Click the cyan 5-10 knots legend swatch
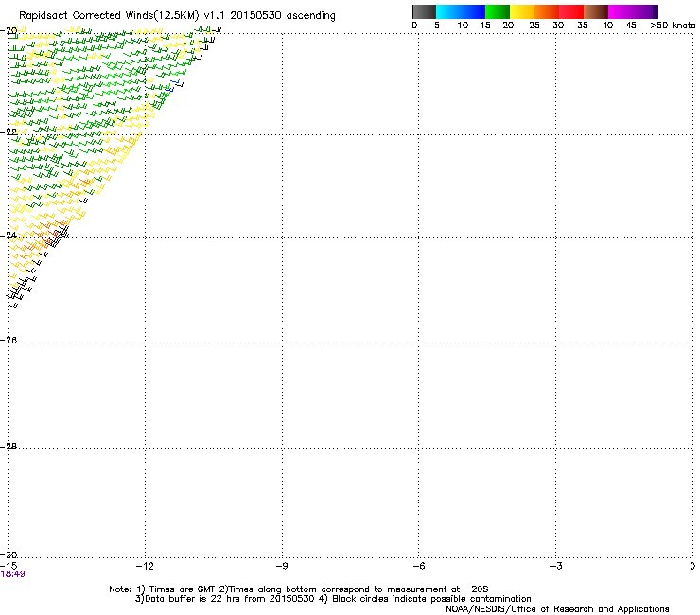The width and height of the screenshot is (700, 615). coord(448,11)
